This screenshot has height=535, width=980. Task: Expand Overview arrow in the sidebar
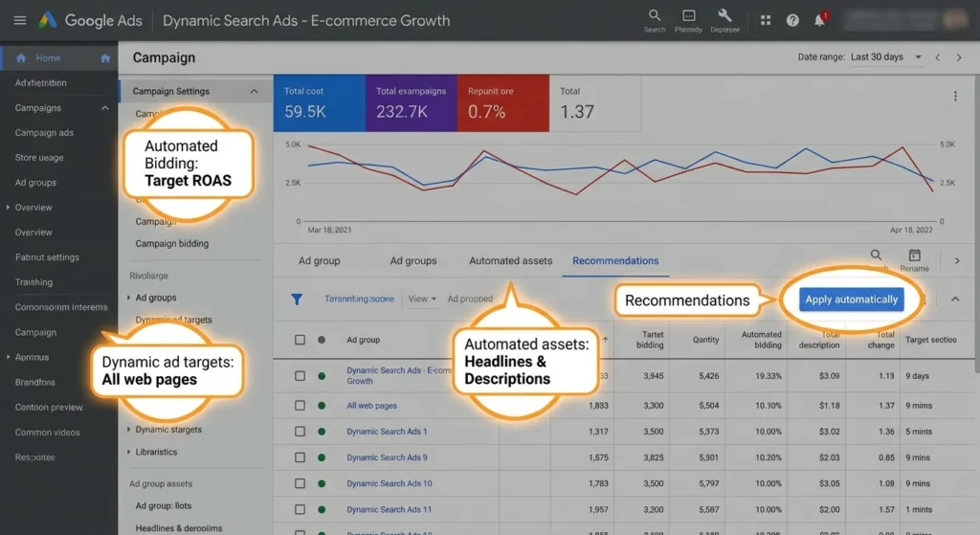point(8,207)
